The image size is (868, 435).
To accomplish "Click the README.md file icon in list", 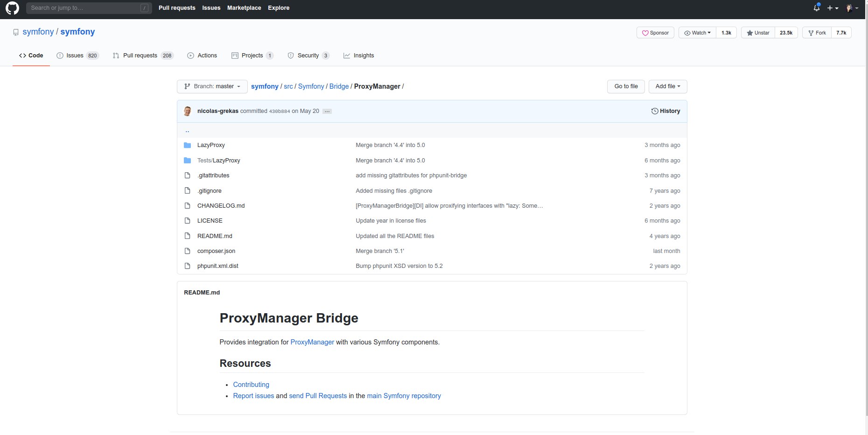I will 188,236.
